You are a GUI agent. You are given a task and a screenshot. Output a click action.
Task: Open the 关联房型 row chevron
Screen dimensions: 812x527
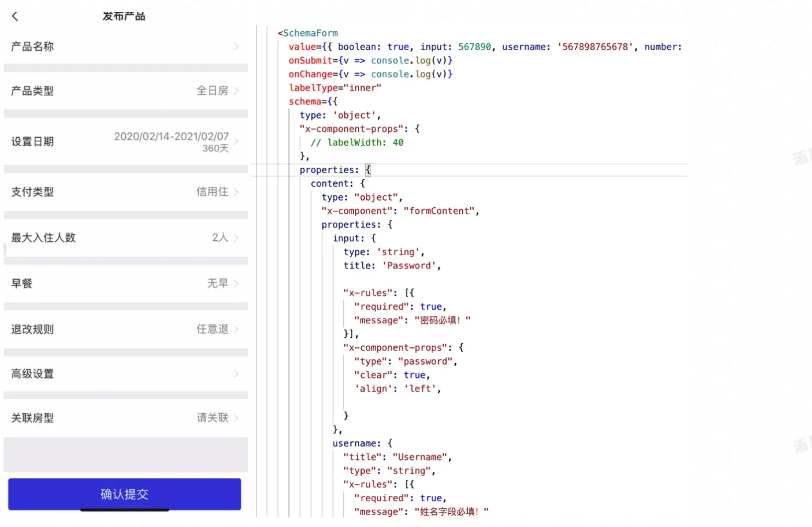(x=236, y=418)
